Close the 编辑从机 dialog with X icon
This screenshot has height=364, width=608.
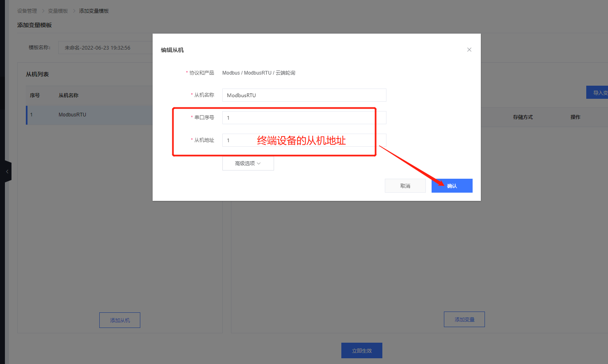point(469,50)
